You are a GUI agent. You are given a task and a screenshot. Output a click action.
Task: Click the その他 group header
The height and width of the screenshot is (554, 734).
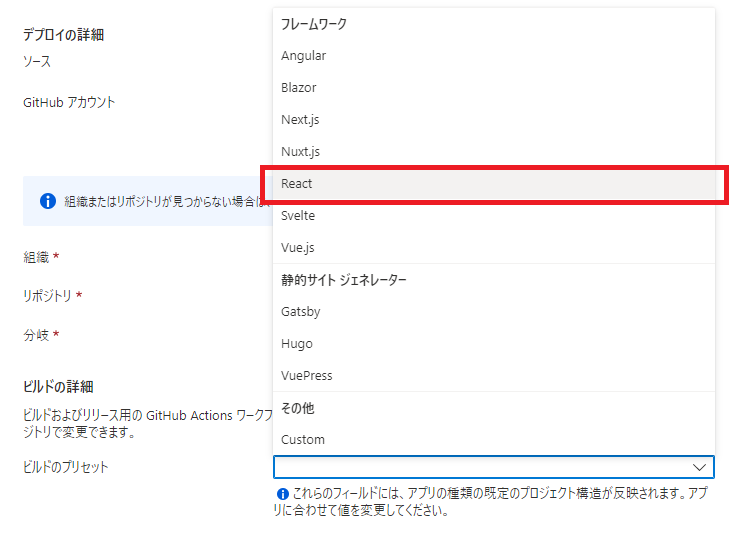click(297, 408)
